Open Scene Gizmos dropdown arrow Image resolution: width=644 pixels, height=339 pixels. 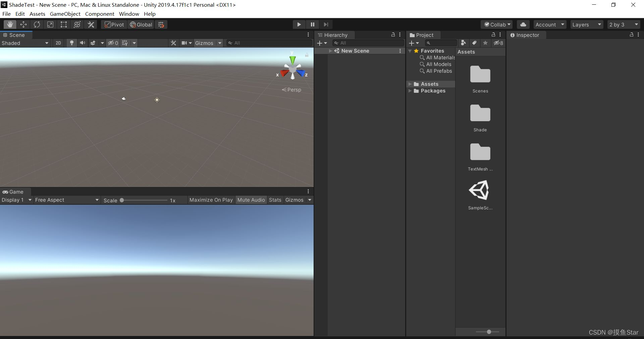pos(220,43)
